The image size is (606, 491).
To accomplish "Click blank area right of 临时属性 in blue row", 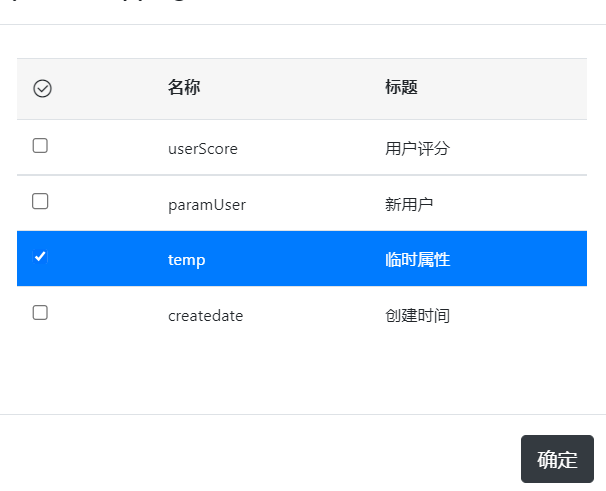I will [520, 260].
